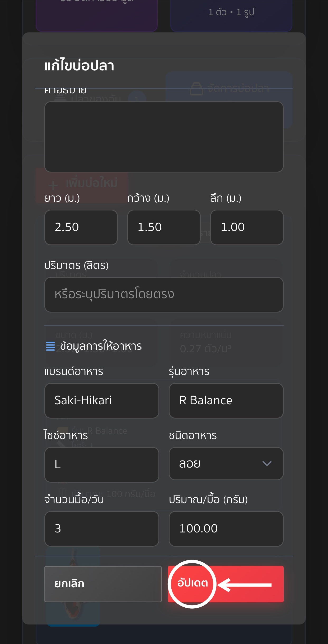Select the feed size field showing L
Image resolution: width=328 pixels, height=644 pixels.
pyautogui.click(x=102, y=464)
